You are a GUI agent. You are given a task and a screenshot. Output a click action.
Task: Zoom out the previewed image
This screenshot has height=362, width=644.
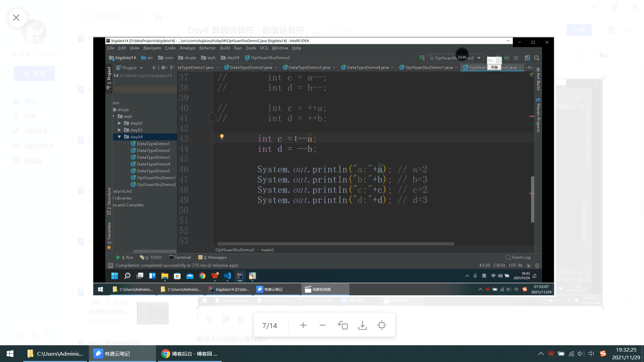pyautogui.click(x=322, y=325)
